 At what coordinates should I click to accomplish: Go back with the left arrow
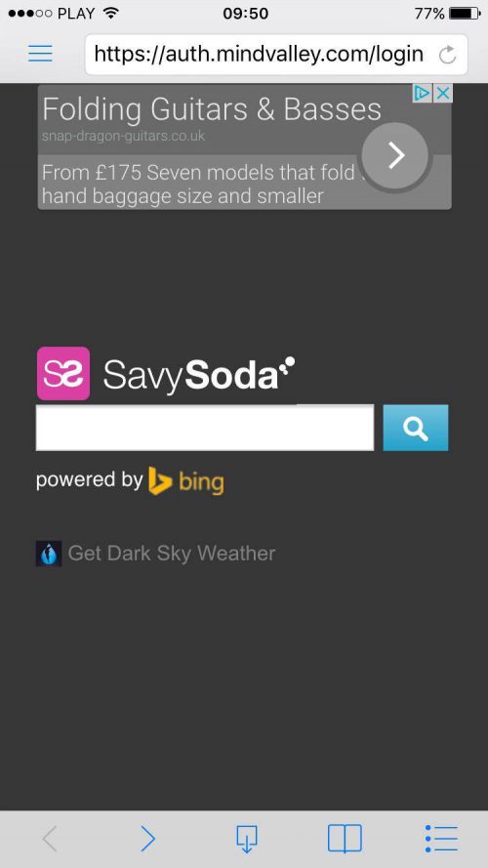click(x=50, y=840)
